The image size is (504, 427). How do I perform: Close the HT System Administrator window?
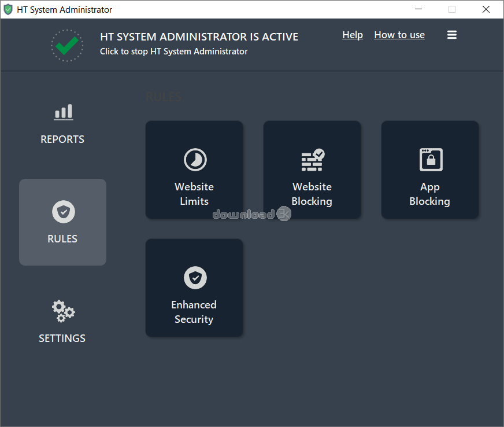pyautogui.click(x=486, y=9)
